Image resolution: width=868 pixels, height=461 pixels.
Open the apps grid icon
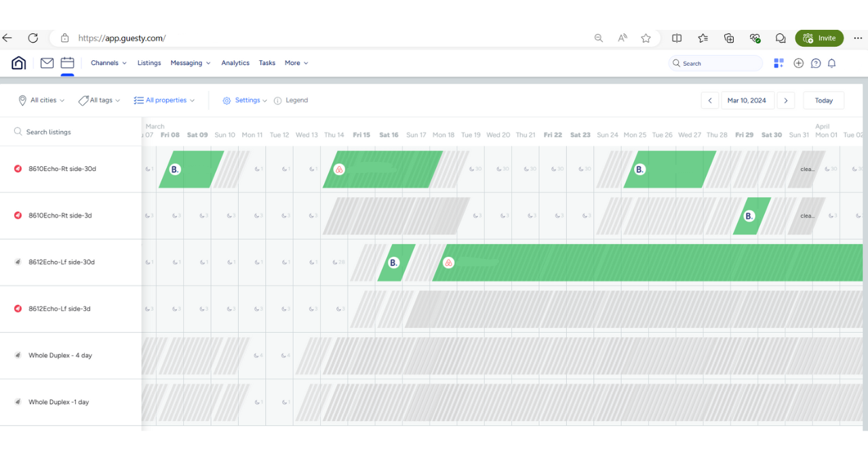click(778, 63)
